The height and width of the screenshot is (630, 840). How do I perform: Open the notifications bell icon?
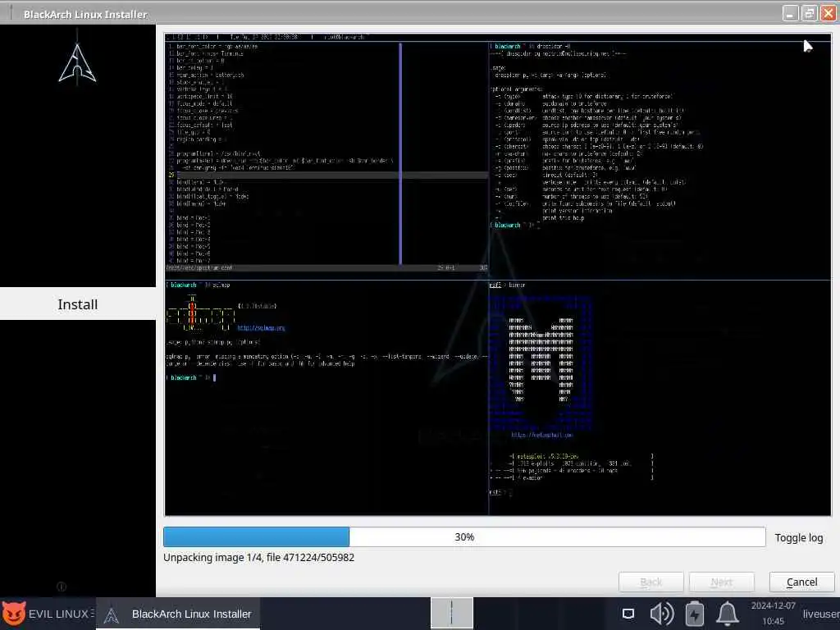(x=728, y=614)
